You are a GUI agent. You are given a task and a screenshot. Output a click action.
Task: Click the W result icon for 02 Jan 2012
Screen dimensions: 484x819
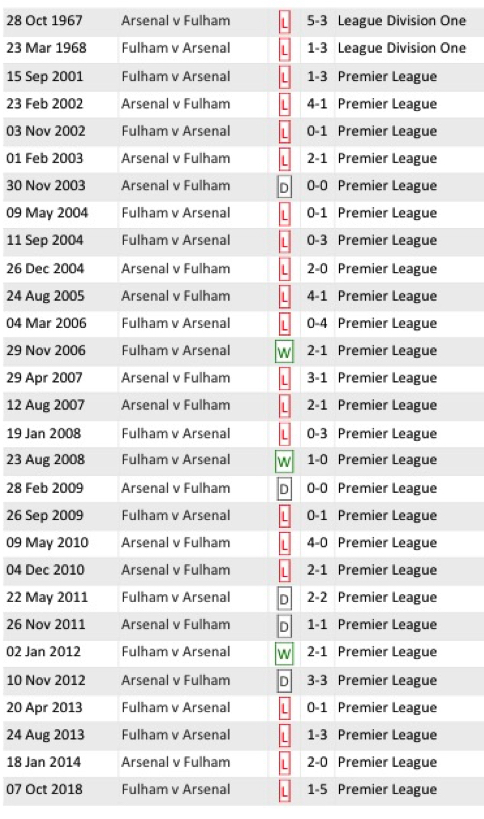pos(284,653)
